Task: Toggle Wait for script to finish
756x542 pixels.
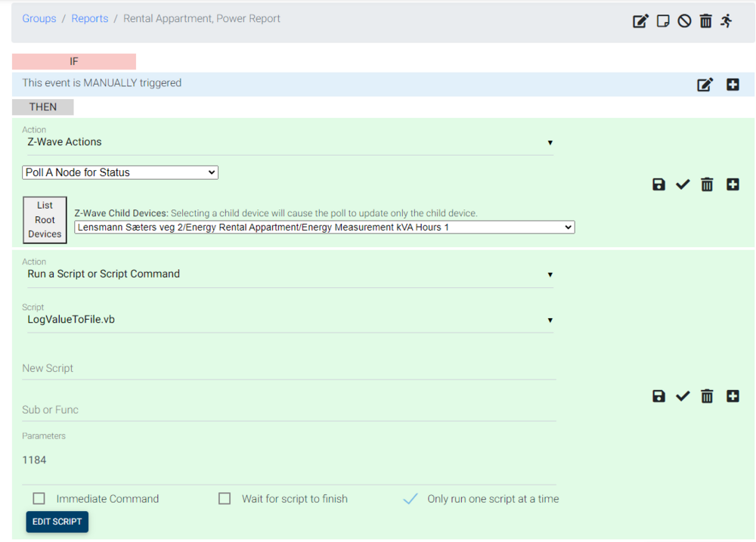Action: coord(225,499)
